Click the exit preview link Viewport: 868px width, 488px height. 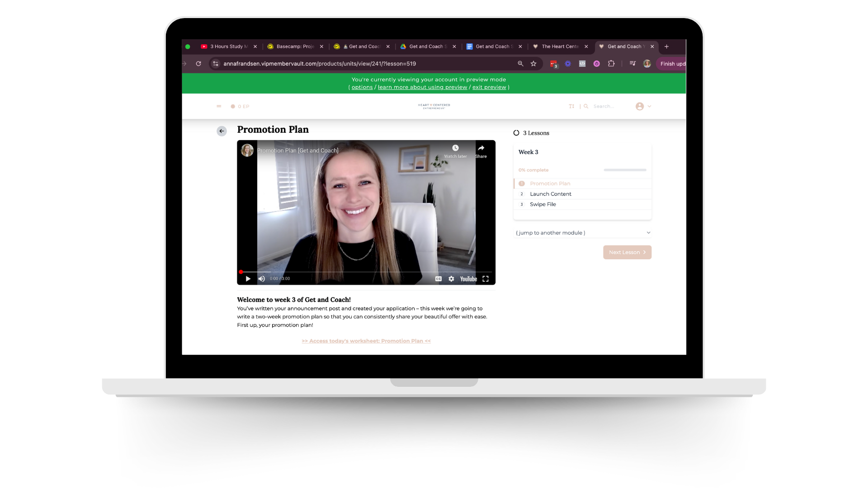pos(489,87)
